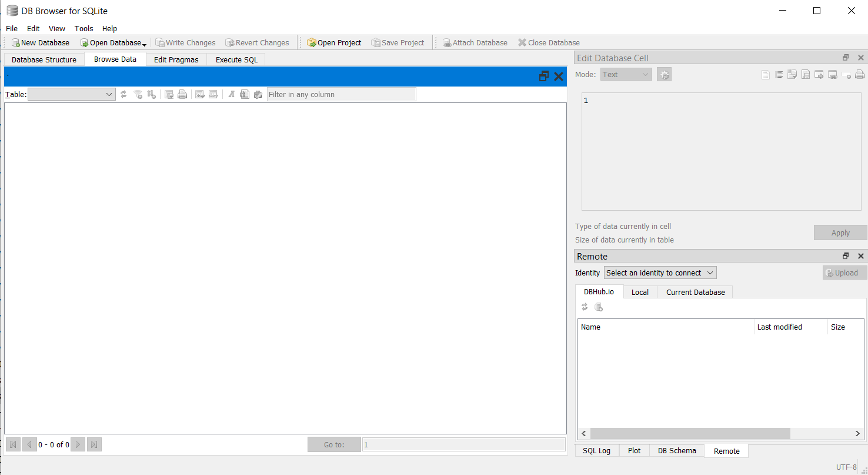Click the Open Database toolbar button
This screenshot has width=868, height=475.
[x=110, y=42]
